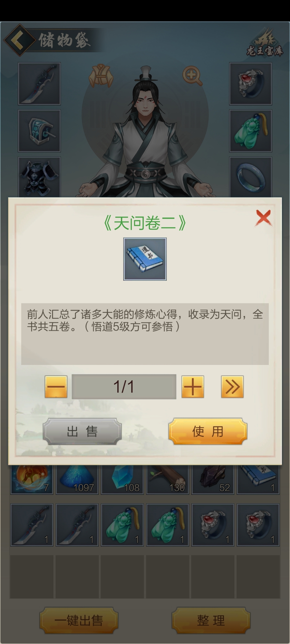Select the equipped red gem ring slot
The width and height of the screenshot is (290, 644).
click(x=251, y=83)
